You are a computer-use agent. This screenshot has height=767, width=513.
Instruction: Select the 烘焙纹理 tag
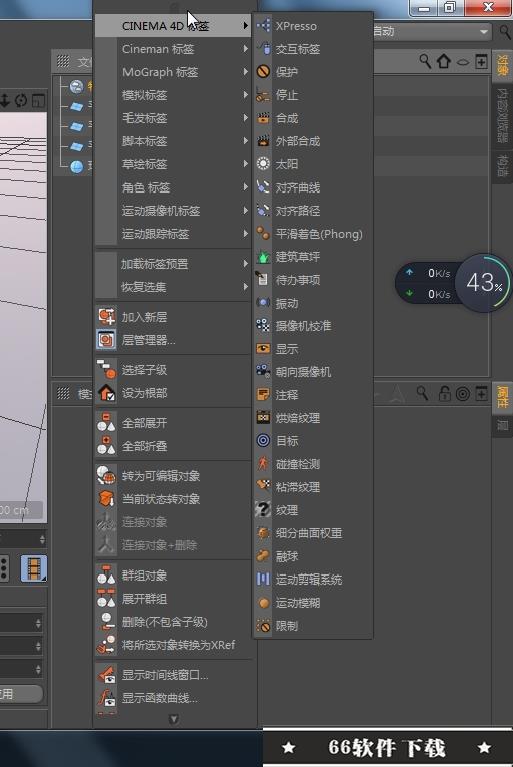(x=312, y=418)
